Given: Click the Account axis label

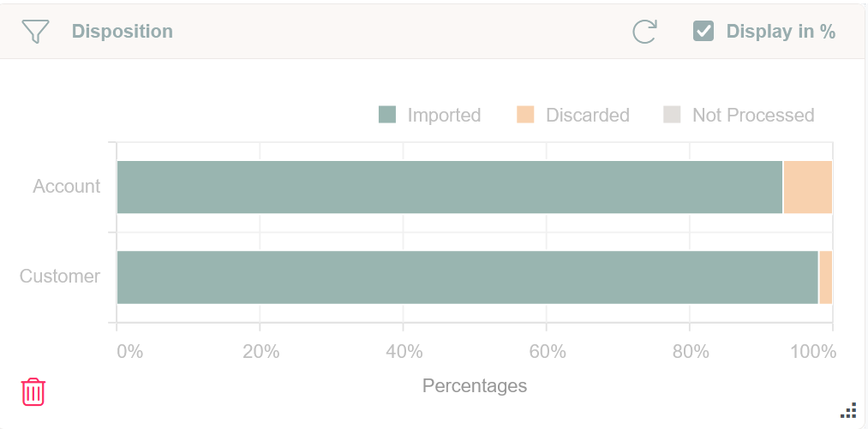Looking at the screenshot, I should [x=67, y=186].
